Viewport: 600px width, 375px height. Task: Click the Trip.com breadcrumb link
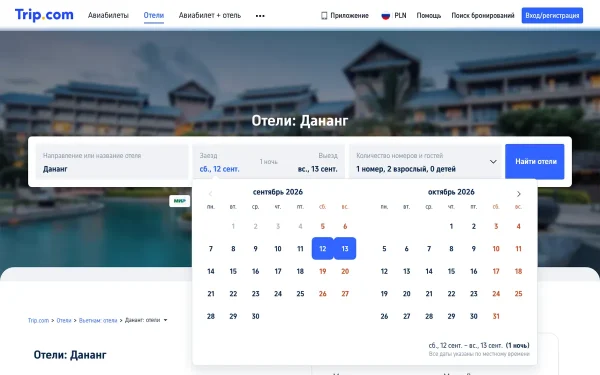tap(38, 320)
